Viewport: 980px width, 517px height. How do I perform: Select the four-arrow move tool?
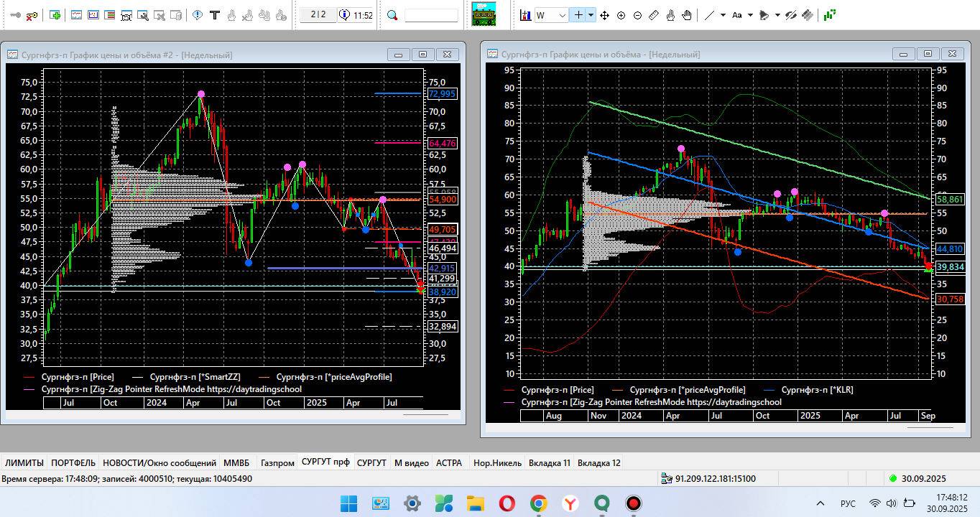604,15
